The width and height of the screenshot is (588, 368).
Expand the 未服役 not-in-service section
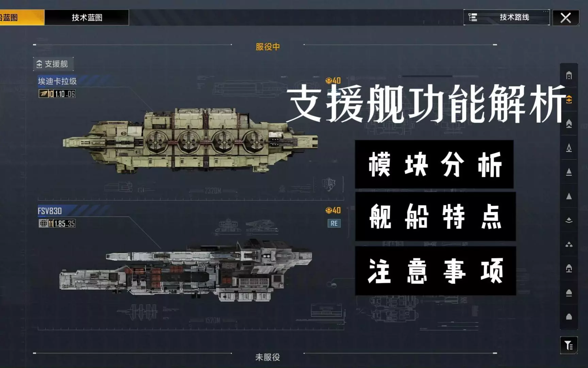[267, 357]
